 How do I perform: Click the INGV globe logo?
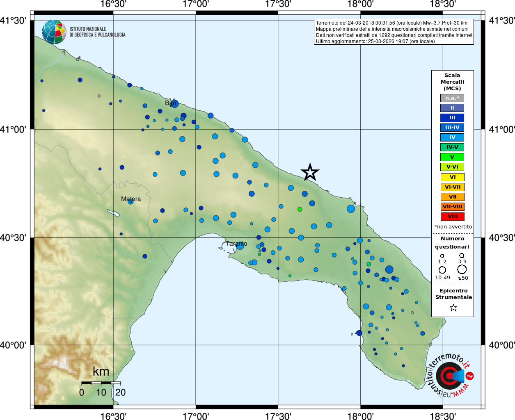[x=54, y=32]
